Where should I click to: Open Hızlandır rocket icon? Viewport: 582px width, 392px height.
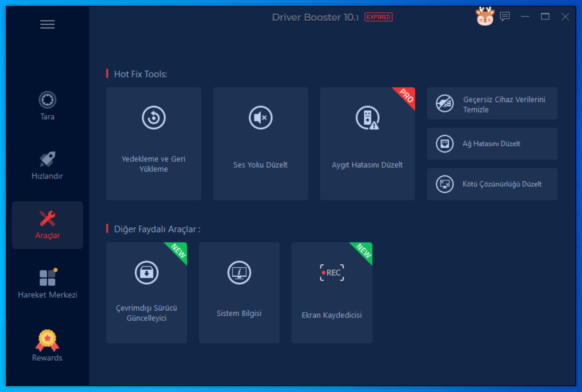[x=48, y=159]
